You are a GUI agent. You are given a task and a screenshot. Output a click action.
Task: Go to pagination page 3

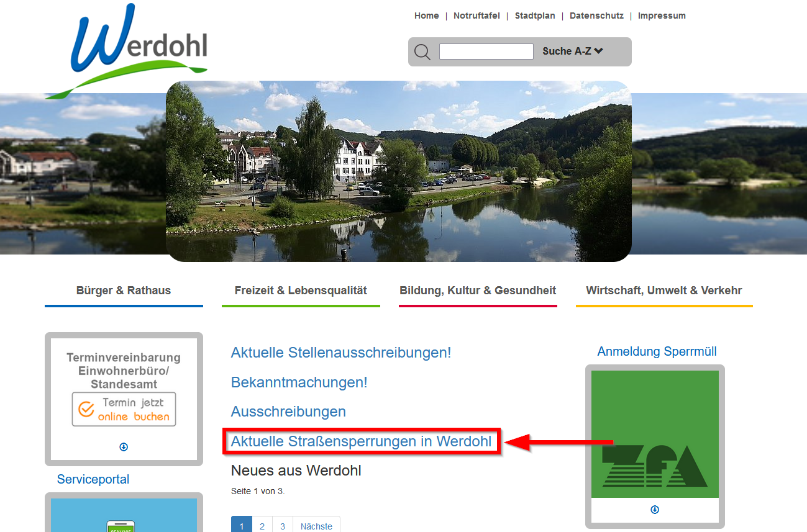[283, 526]
